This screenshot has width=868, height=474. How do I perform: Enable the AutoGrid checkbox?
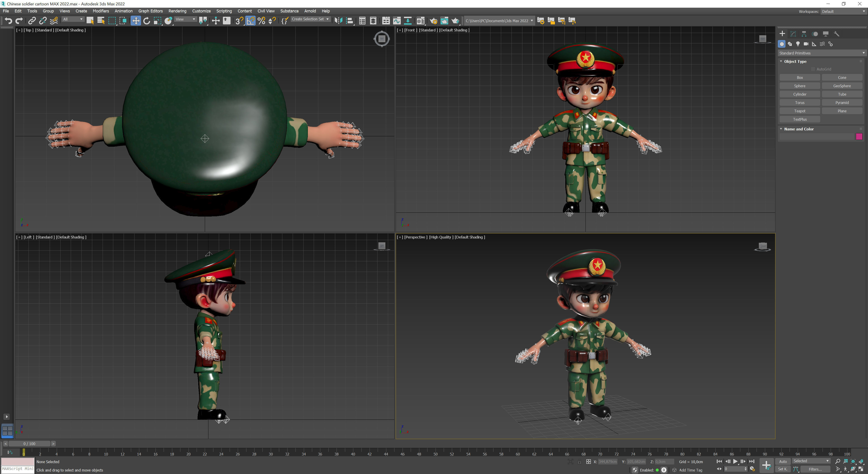click(x=813, y=69)
